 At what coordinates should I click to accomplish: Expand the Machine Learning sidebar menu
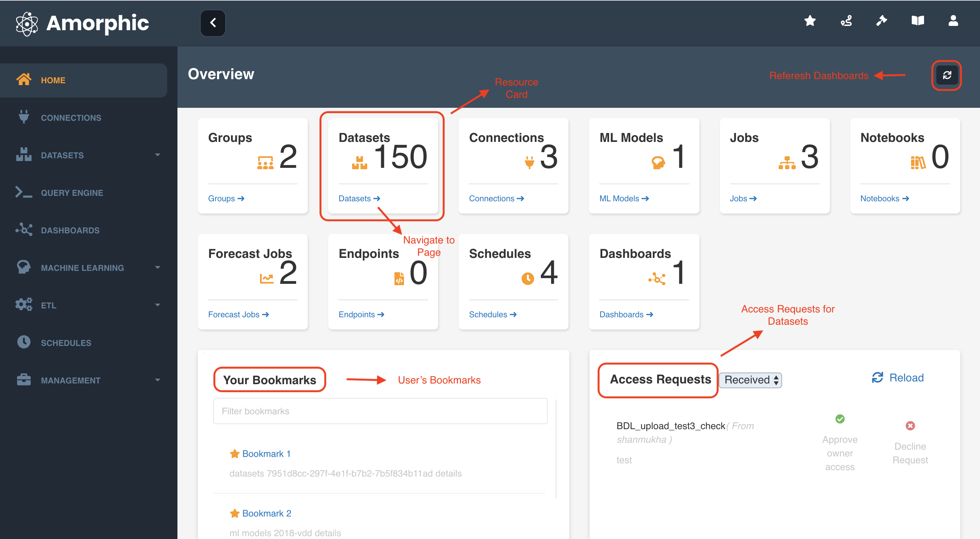click(x=158, y=267)
